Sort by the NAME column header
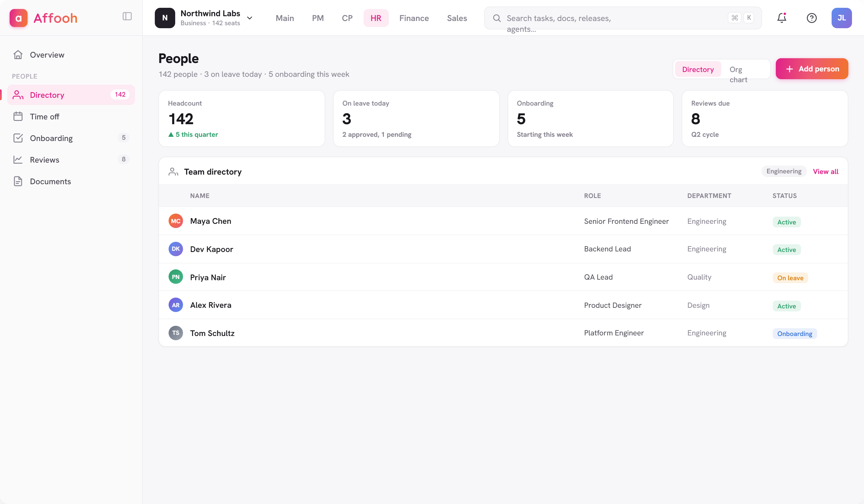This screenshot has width=864, height=504. [x=200, y=196]
